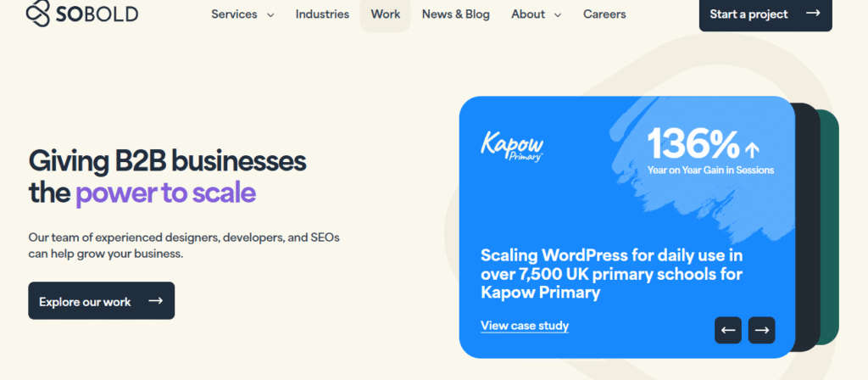Click the arrow on Explore our work
Image resolution: width=868 pixels, height=380 pixels.
(x=155, y=301)
